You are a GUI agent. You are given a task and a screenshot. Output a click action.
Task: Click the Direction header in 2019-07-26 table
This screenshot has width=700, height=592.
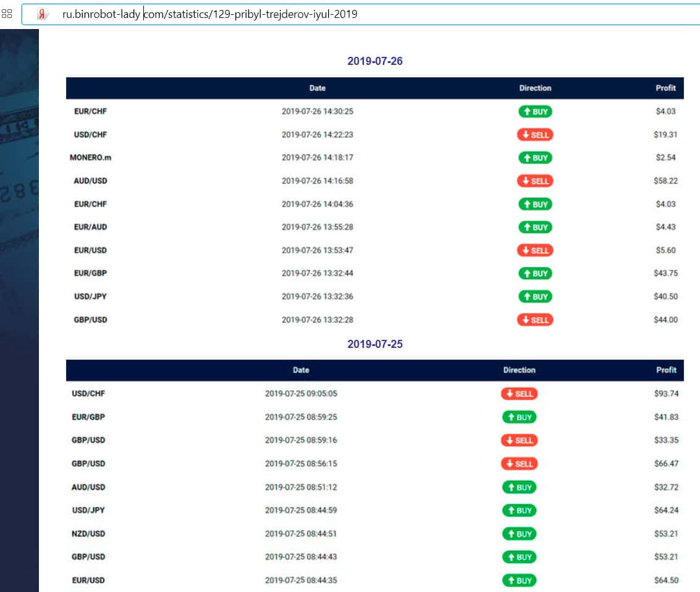(535, 88)
